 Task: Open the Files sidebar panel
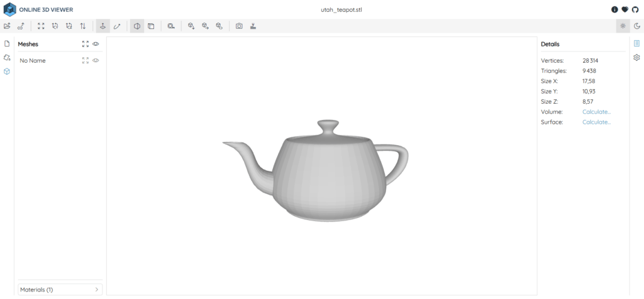6,43
